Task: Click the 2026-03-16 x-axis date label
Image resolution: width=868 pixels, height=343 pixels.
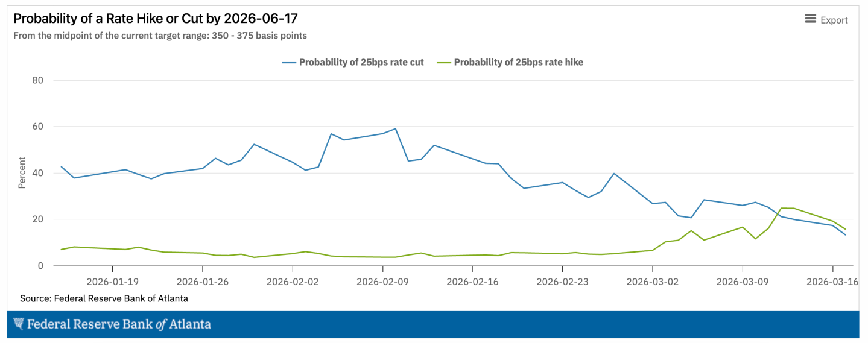Action: point(832,281)
